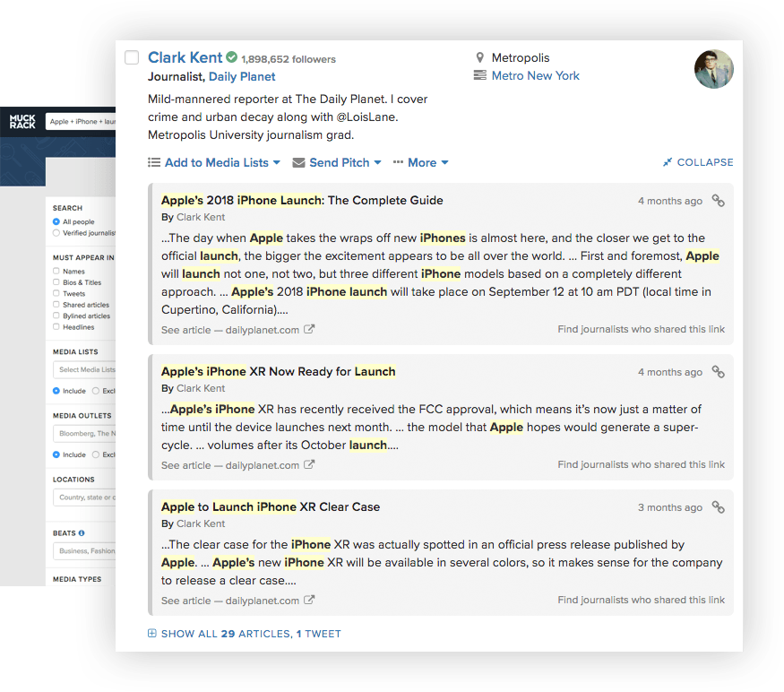Click the link icon on the XR Now Ready article
The width and height of the screenshot is (784, 692).
click(718, 372)
